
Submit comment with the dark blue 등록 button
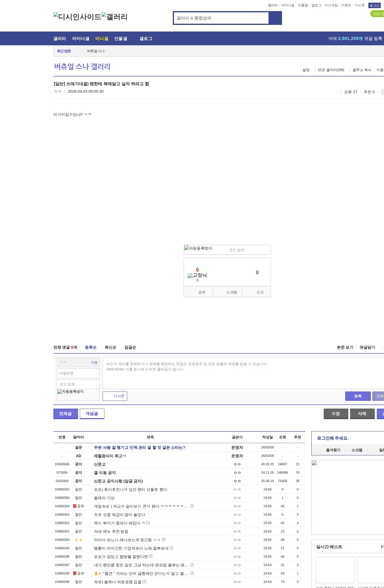pos(358,396)
